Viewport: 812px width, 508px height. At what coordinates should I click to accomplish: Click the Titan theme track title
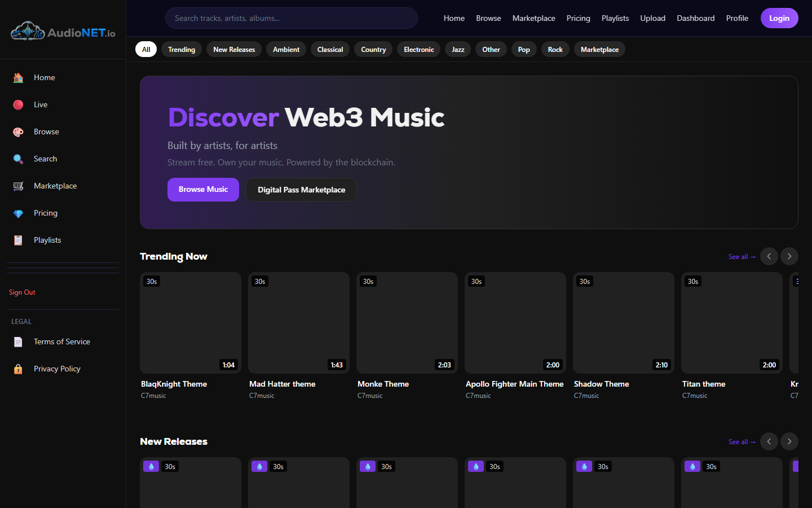coord(704,384)
